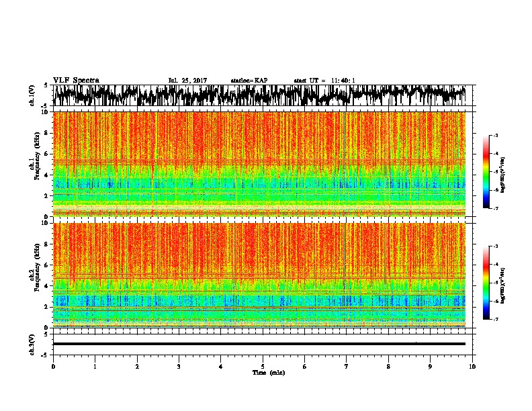532x411 pixels.
Task: Click the time axis tick label "4"
Action: pos(221,367)
